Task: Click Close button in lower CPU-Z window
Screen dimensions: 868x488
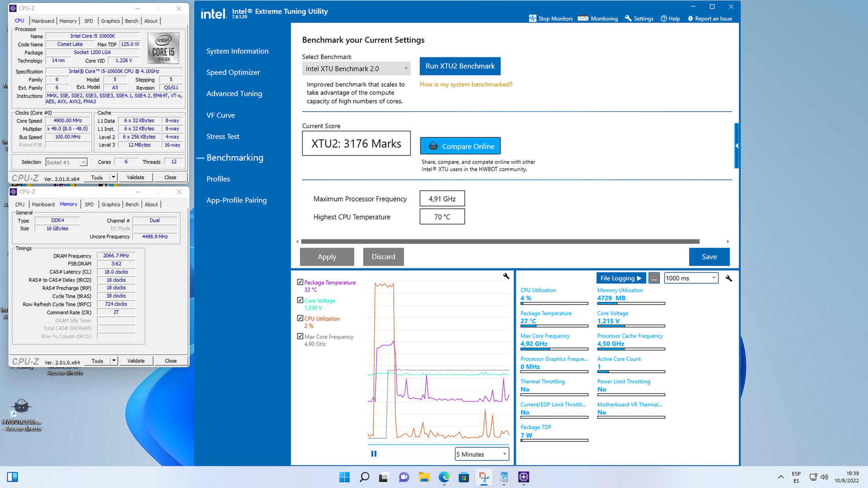Action: [x=171, y=361]
